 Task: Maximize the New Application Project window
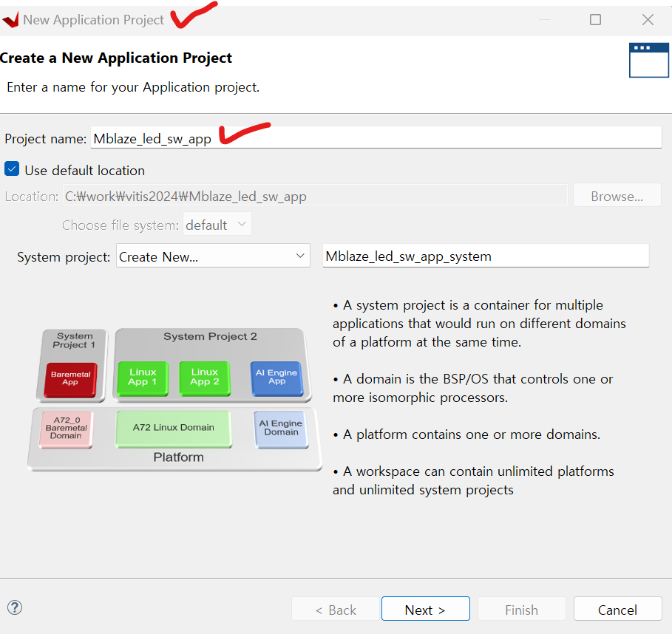coord(595,20)
